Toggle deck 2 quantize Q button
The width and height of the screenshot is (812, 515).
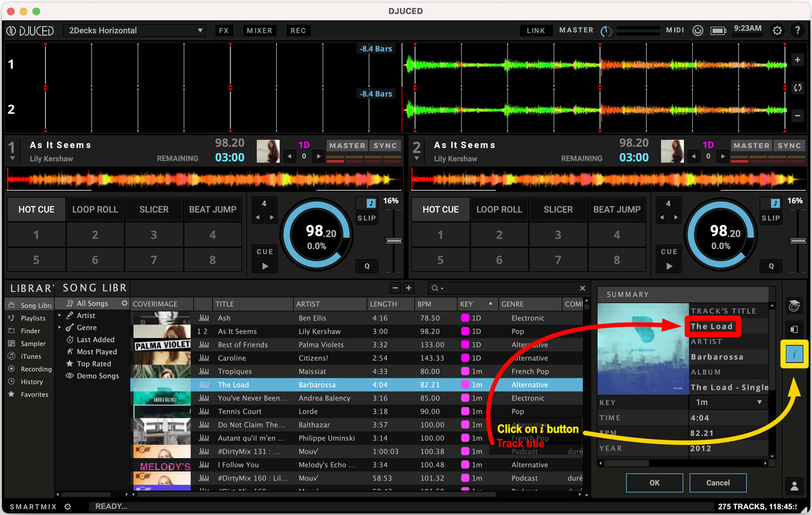coord(771,266)
